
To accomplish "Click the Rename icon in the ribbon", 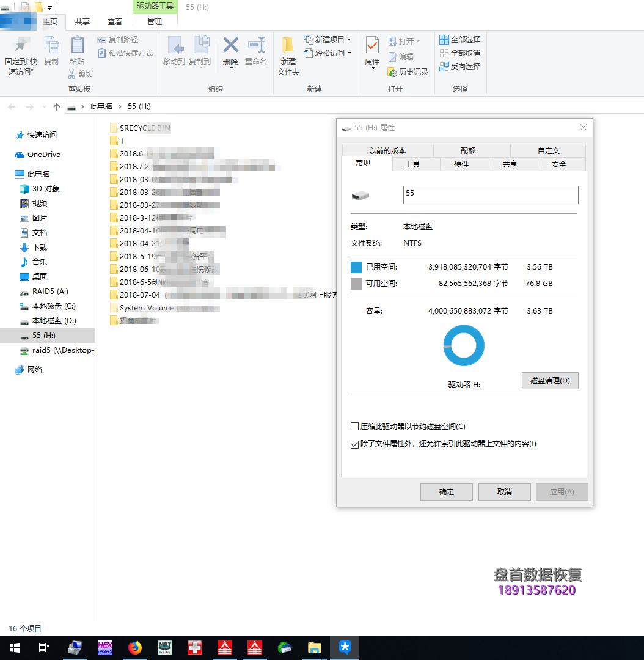I will pos(256,45).
